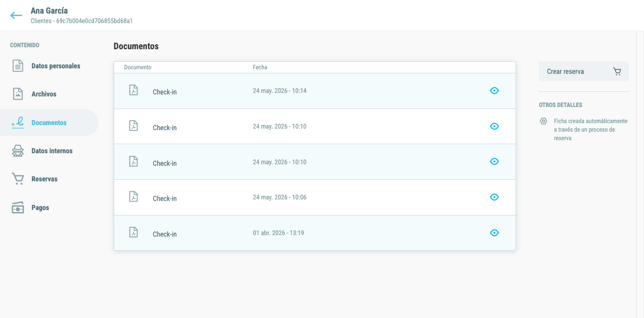Click the Crear reserva button
Screen dimensions: 644x318
584,71
